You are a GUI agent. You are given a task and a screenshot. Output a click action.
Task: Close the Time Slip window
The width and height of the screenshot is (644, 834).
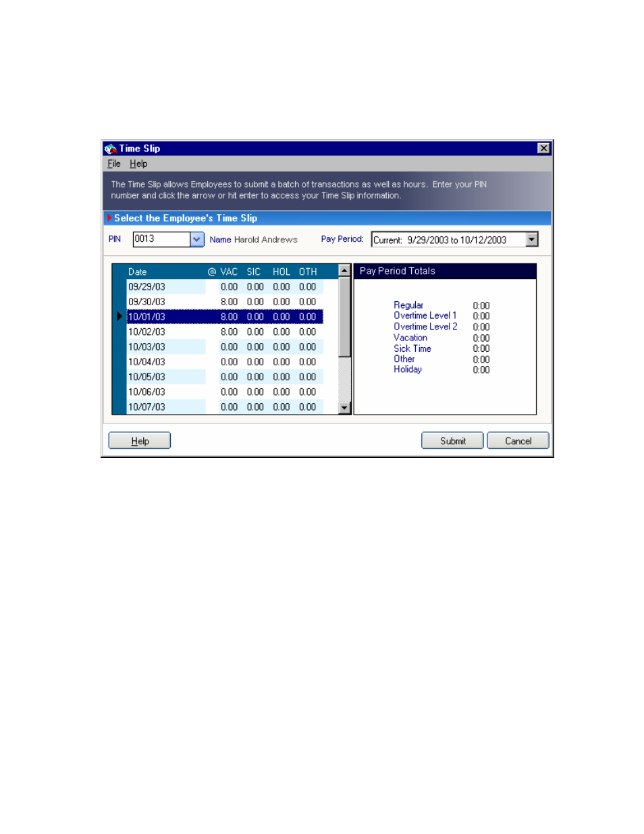point(543,149)
